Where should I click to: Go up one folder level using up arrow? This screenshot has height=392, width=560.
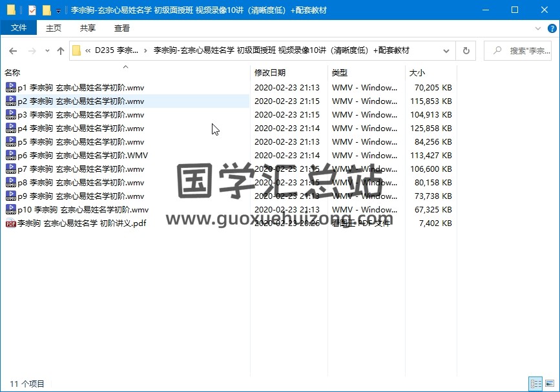pyautogui.click(x=61, y=51)
